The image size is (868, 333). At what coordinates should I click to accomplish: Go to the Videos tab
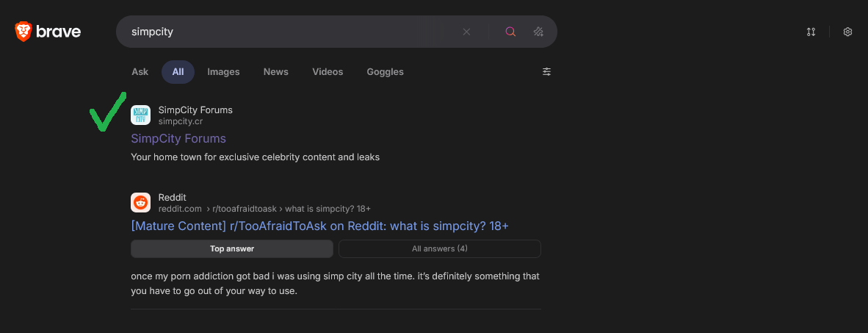pyautogui.click(x=328, y=72)
